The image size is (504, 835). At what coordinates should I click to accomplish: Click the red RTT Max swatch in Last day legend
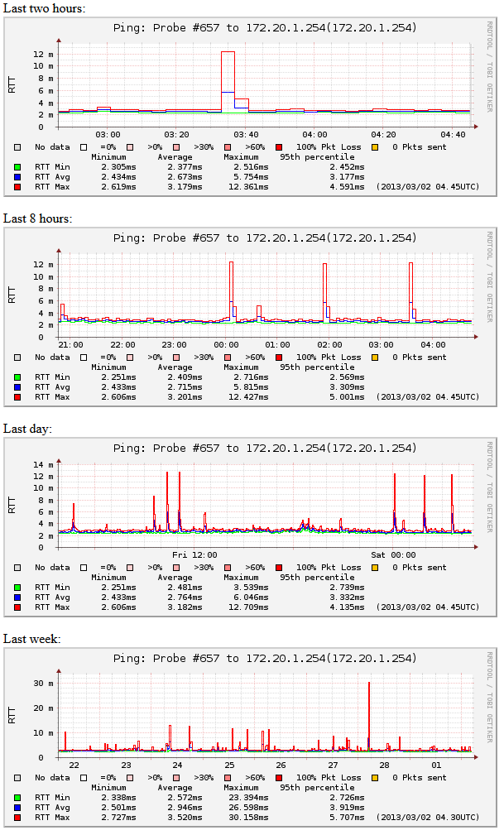coord(17,607)
